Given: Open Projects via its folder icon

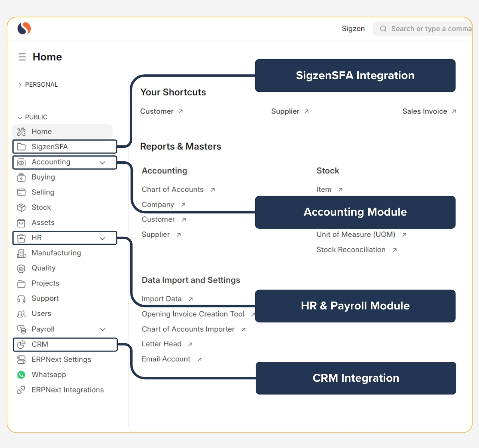Looking at the screenshot, I should (21, 283).
